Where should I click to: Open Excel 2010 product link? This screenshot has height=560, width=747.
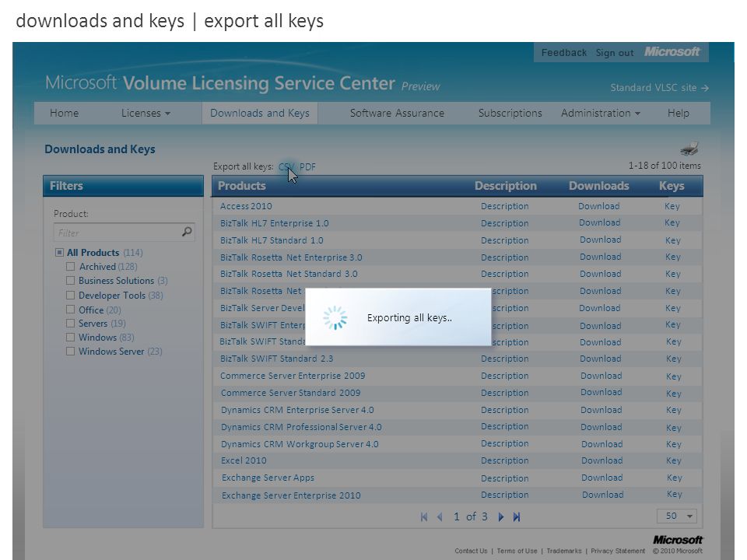pyautogui.click(x=244, y=460)
